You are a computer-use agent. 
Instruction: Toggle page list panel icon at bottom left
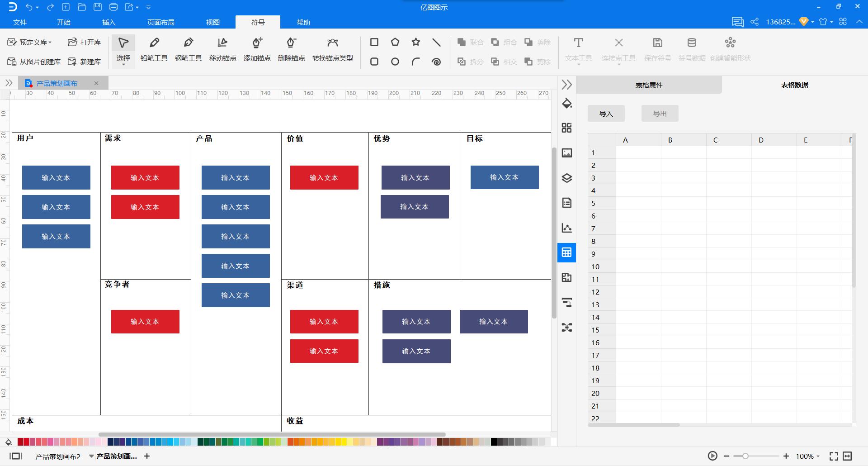click(x=16, y=456)
